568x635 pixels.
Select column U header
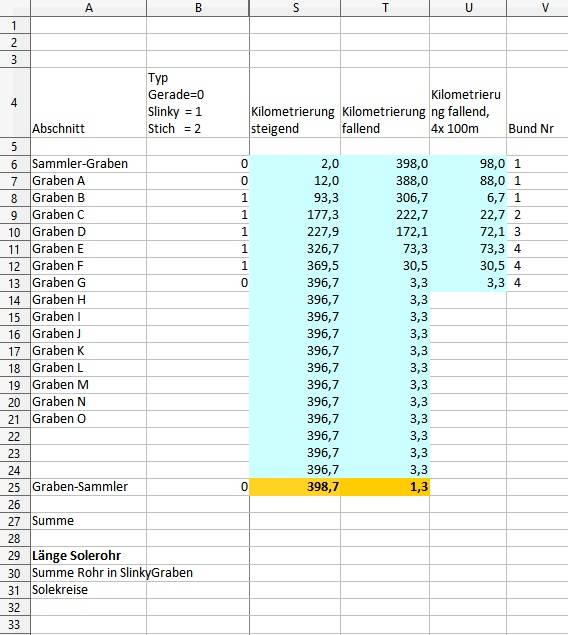pyautogui.click(x=468, y=8)
